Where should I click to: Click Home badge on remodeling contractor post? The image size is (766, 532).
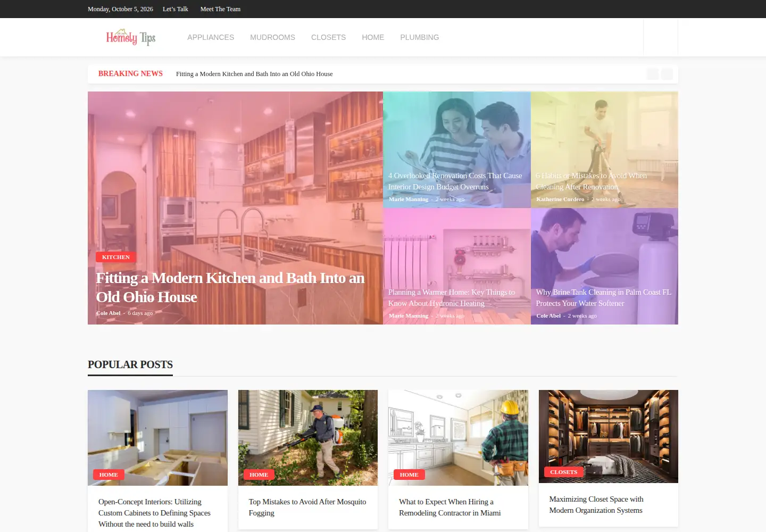(x=409, y=475)
